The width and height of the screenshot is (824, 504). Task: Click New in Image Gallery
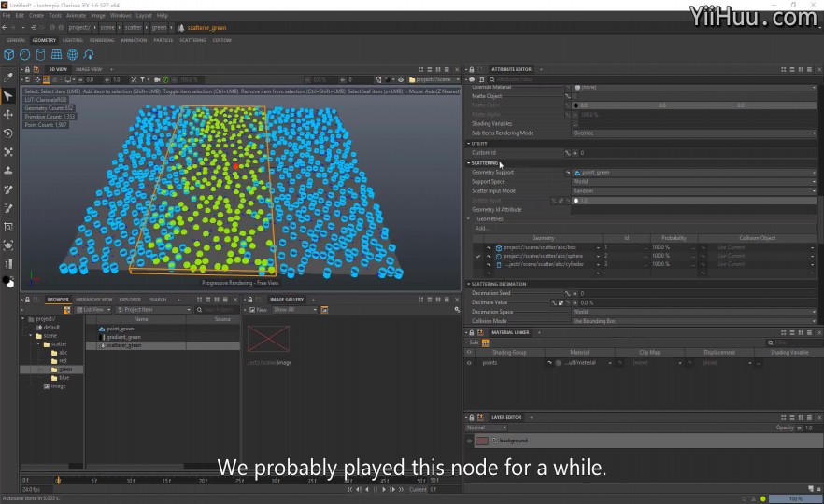[x=258, y=310]
